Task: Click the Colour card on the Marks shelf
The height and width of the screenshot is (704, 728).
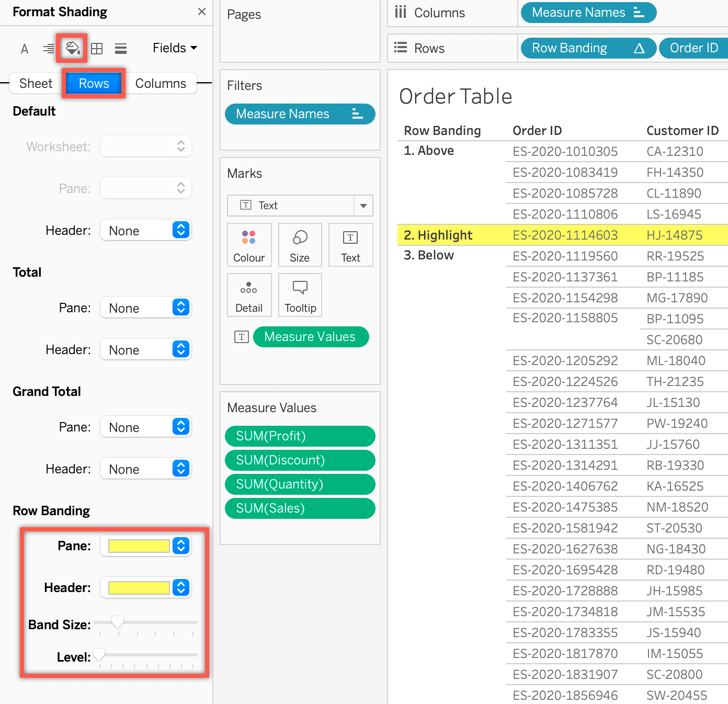Action: pos(249,244)
